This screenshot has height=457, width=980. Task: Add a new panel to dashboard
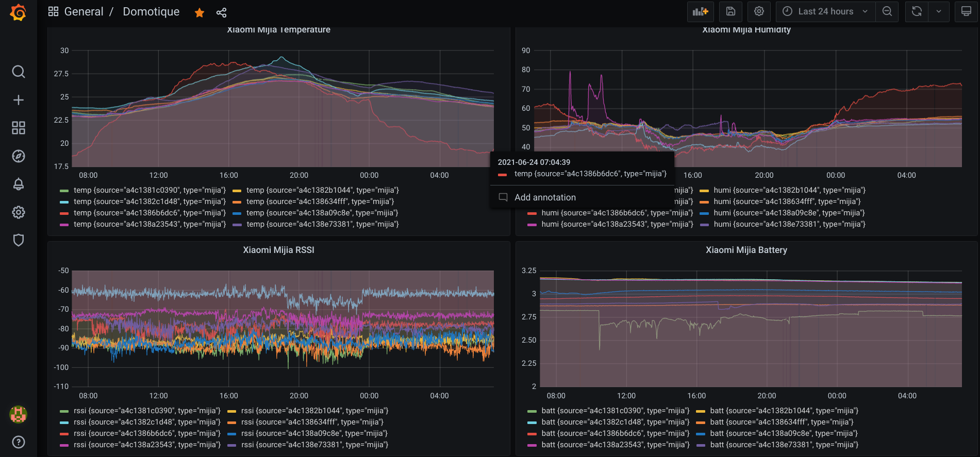coord(700,11)
